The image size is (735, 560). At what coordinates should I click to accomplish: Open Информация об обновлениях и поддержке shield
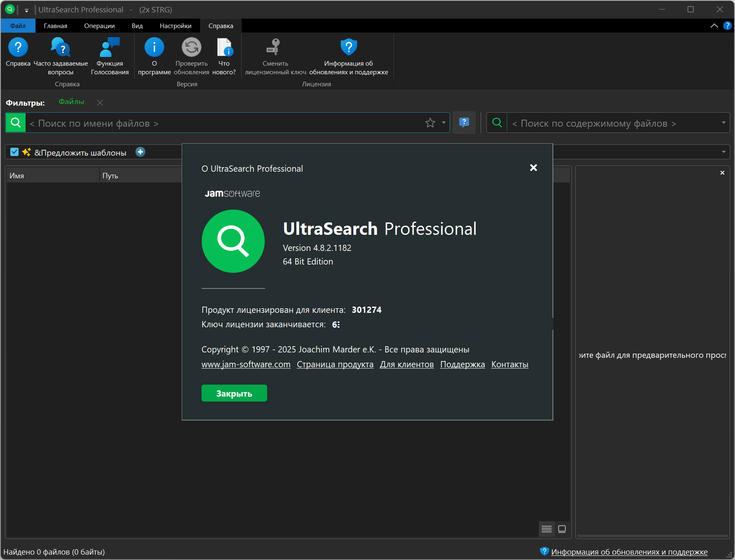(349, 47)
